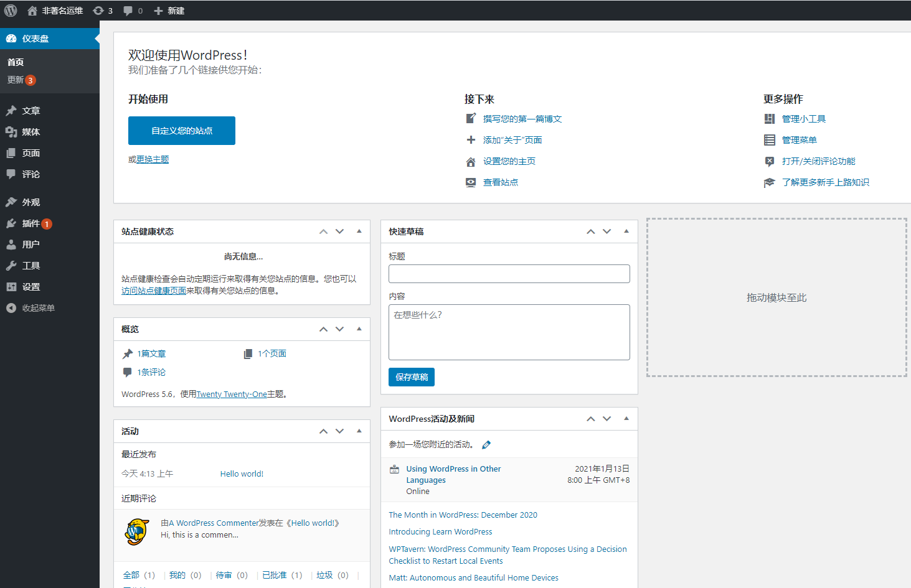Open the 设置 settings icon in sidebar
Screen dimensions: 911x588
(11, 286)
